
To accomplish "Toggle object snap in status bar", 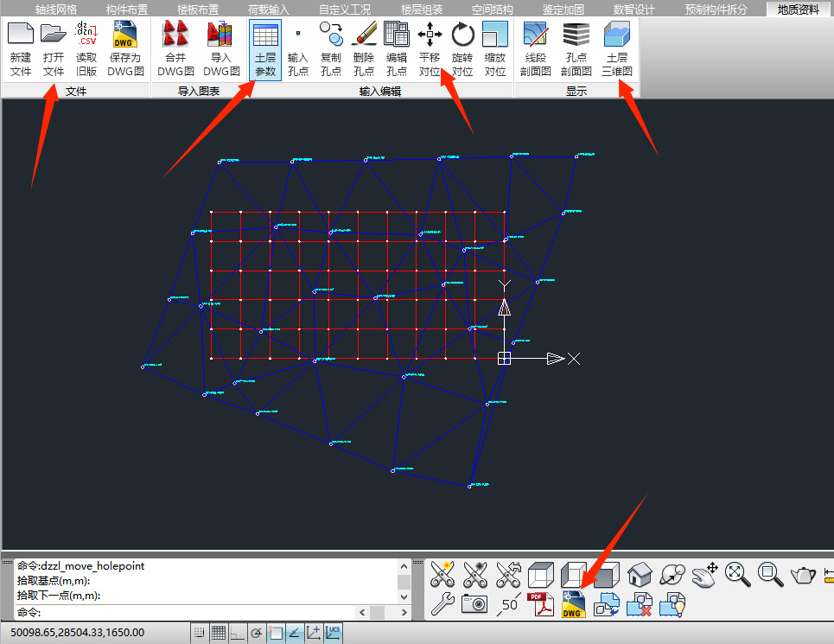I will pyautogui.click(x=276, y=633).
